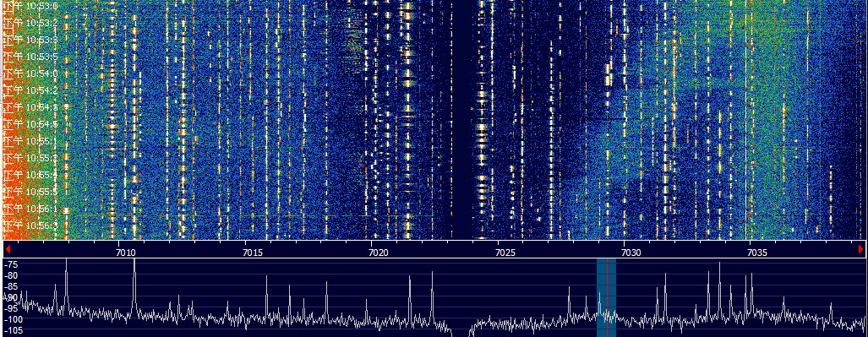Tune to the 7010 frequency label
The height and width of the screenshot is (337, 868).
click(x=125, y=253)
